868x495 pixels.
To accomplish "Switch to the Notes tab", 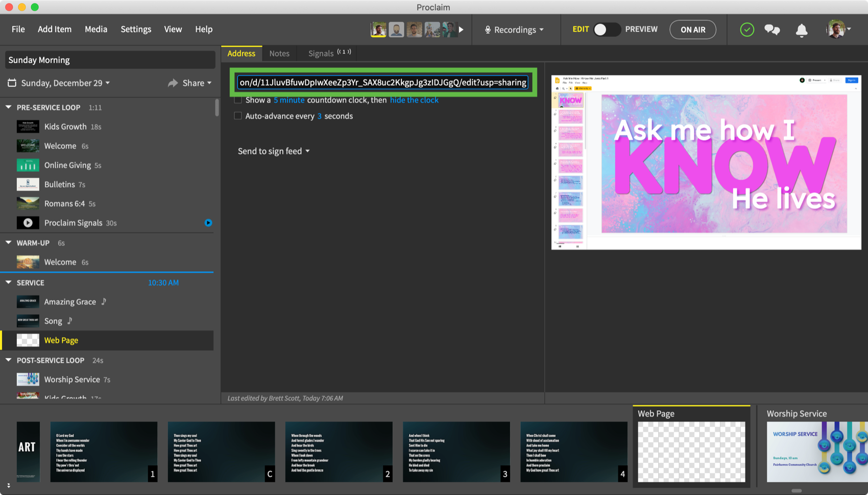I will 279,53.
